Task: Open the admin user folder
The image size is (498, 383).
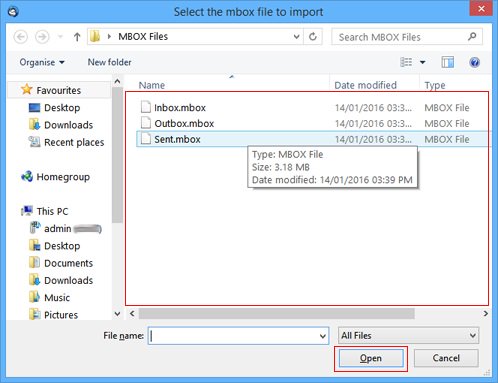Action: [57, 229]
